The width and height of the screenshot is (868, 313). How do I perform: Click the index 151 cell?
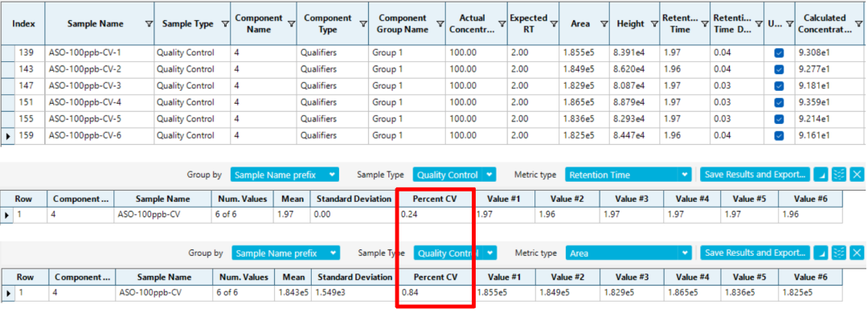coord(30,102)
